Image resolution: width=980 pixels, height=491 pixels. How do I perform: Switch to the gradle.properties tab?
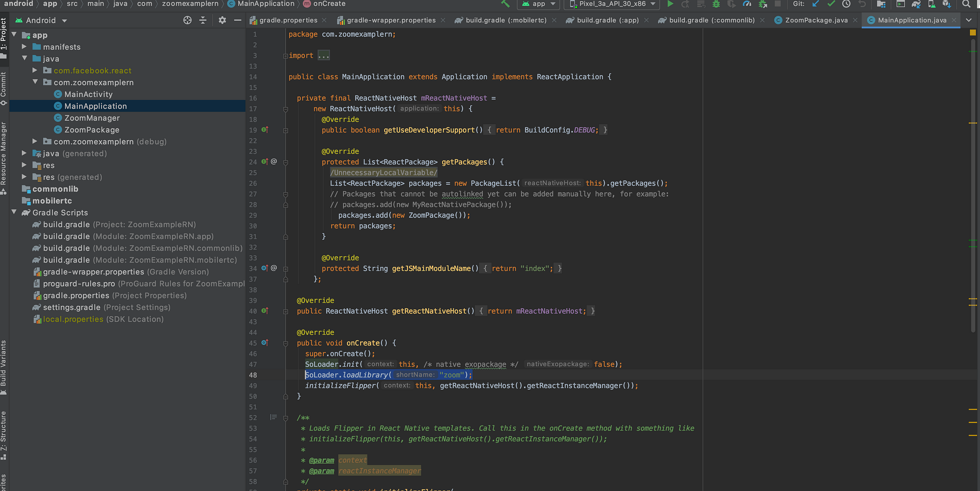tap(288, 20)
